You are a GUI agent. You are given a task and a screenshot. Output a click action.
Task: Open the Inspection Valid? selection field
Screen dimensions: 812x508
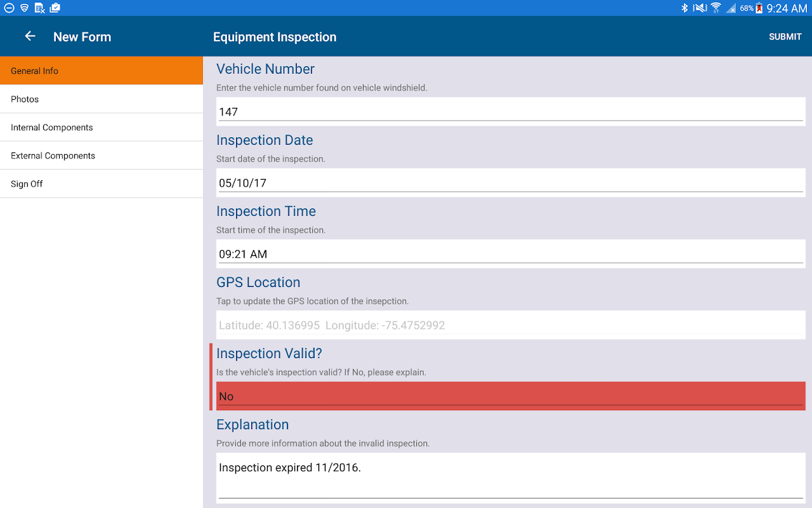click(511, 396)
